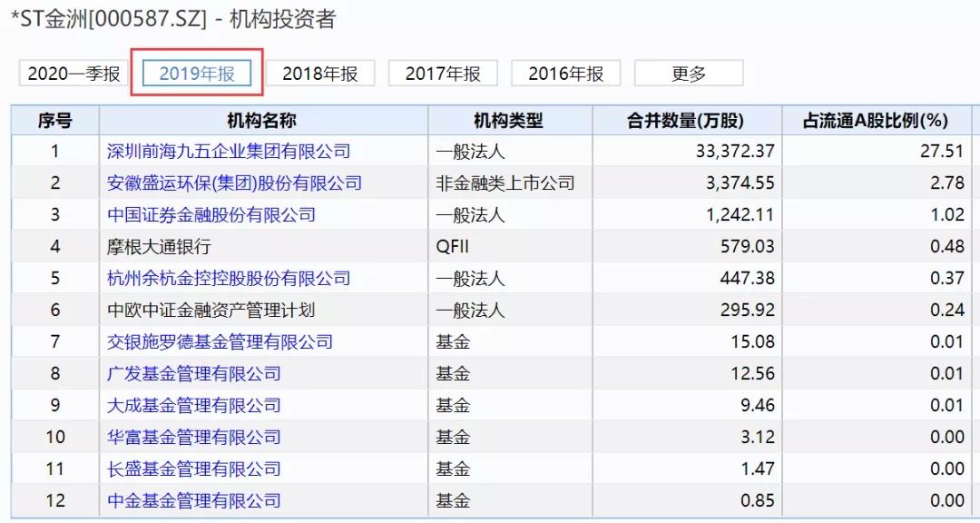Image resolution: width=980 pixels, height=523 pixels.
Task: Select the 摩根大通银行 institution name
Action: pyautogui.click(x=159, y=246)
